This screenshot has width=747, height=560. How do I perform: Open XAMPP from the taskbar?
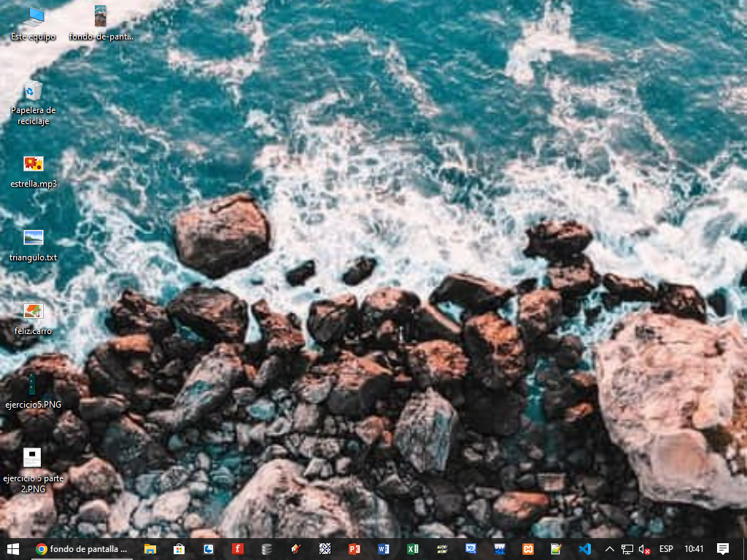(527, 549)
